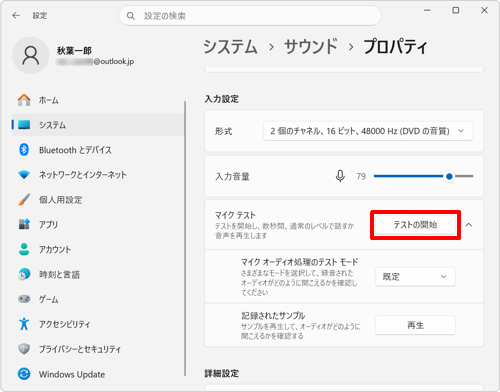Screen dimensions: 500x392
Task: Click the 入力設定 section heading
Action: coord(222,99)
